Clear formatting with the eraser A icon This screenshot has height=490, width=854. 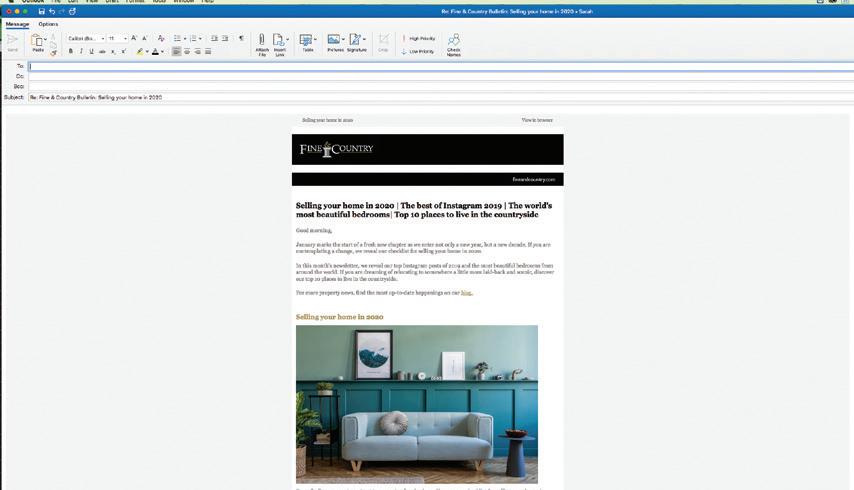tap(161, 38)
